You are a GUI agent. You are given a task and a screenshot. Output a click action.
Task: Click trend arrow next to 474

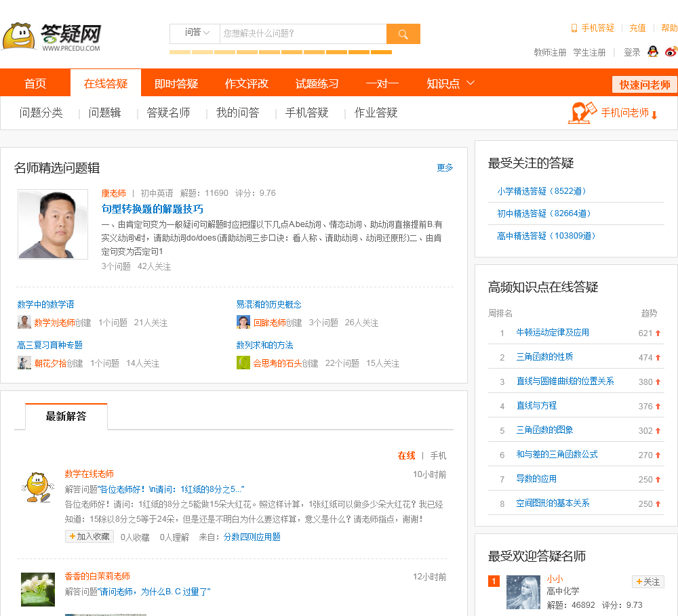click(x=658, y=358)
